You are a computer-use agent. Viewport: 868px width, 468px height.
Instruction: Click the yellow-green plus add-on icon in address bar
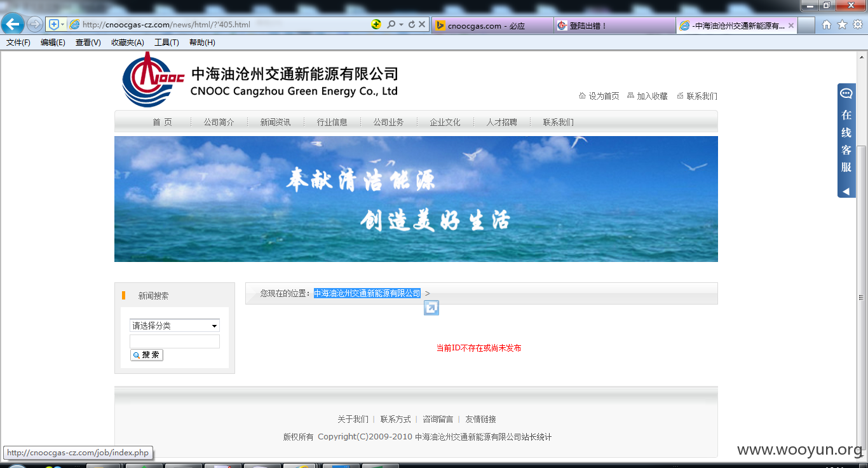point(376,25)
